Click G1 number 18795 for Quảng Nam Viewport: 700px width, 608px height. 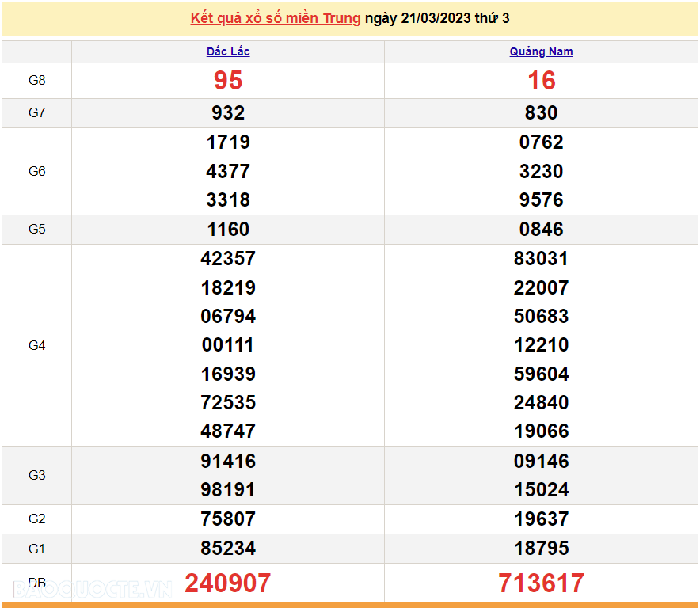541,549
